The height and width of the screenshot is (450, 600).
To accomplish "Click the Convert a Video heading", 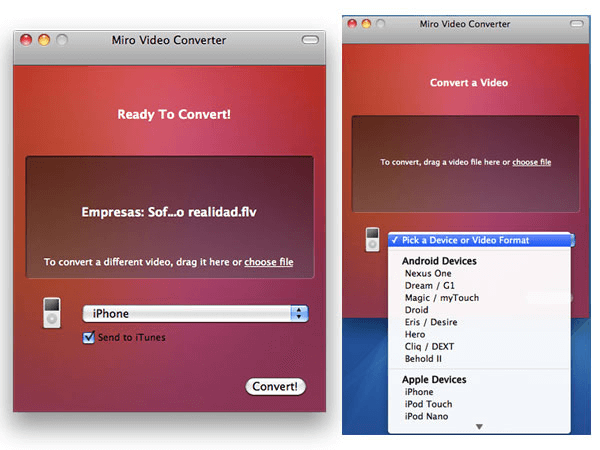I will pos(469,83).
